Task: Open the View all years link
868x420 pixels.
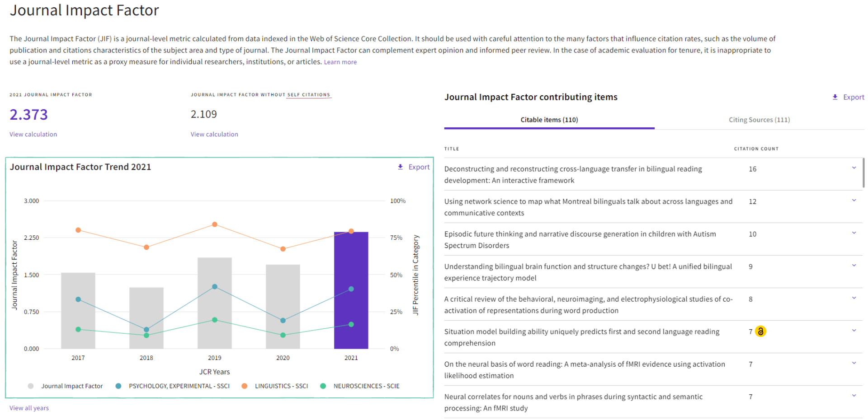Action: [x=29, y=408]
